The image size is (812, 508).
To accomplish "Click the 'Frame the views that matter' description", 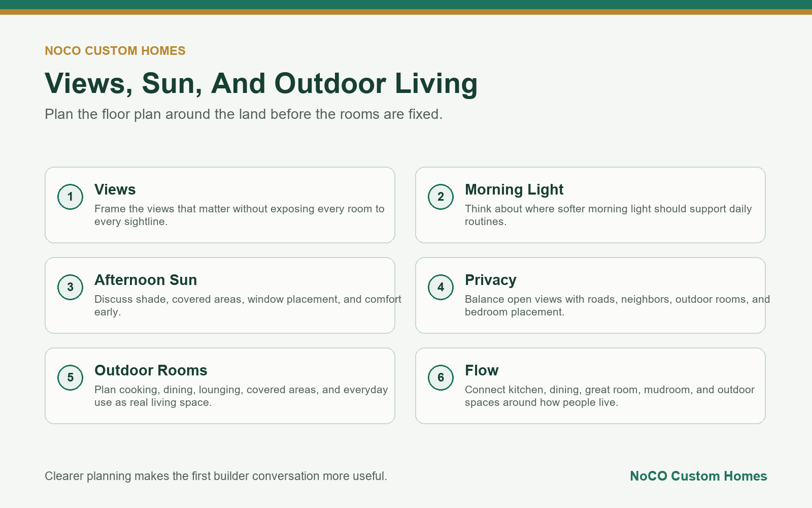I will click(240, 215).
